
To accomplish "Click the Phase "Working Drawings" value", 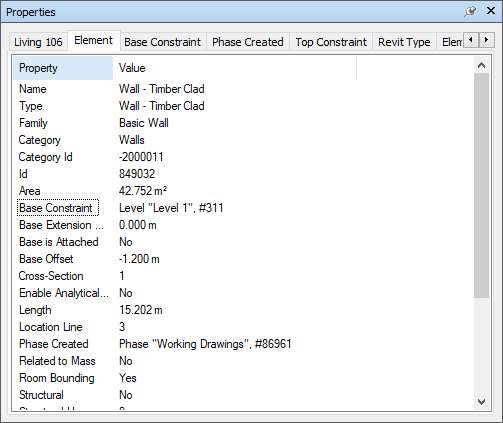I will pos(205,344).
